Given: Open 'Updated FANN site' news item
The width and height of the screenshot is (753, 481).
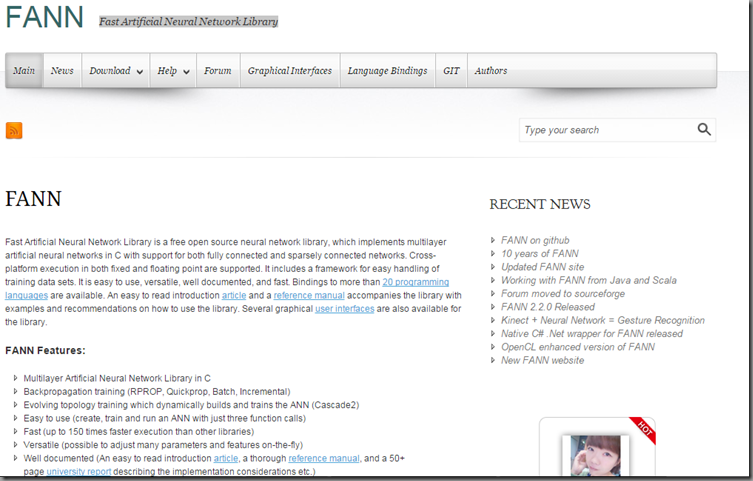Looking at the screenshot, I should point(543,267).
